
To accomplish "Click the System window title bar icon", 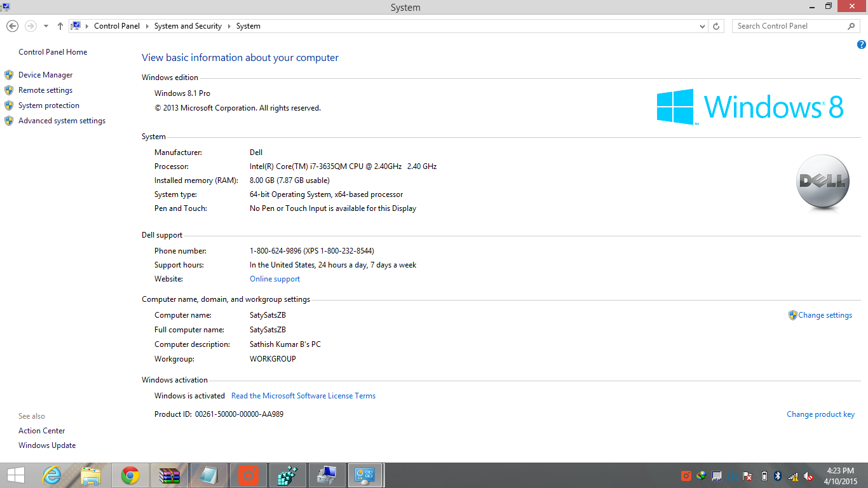I will 5,6.
